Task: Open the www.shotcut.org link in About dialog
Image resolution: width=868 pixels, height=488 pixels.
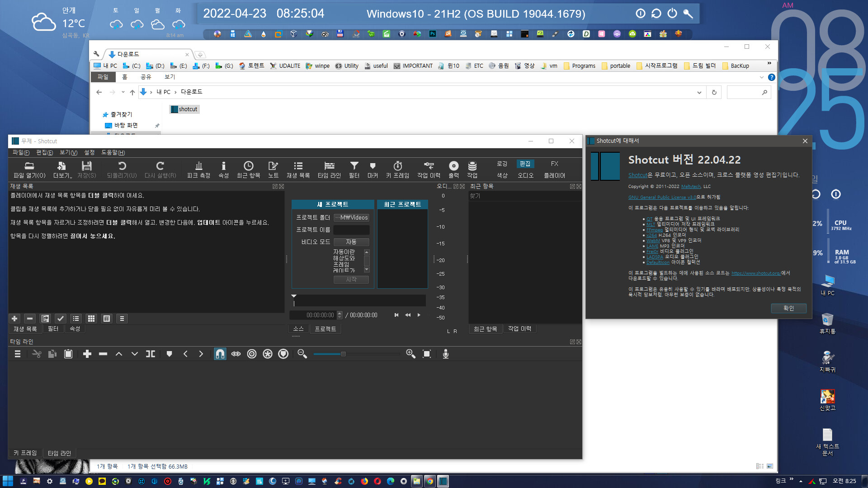Action: [x=756, y=273]
